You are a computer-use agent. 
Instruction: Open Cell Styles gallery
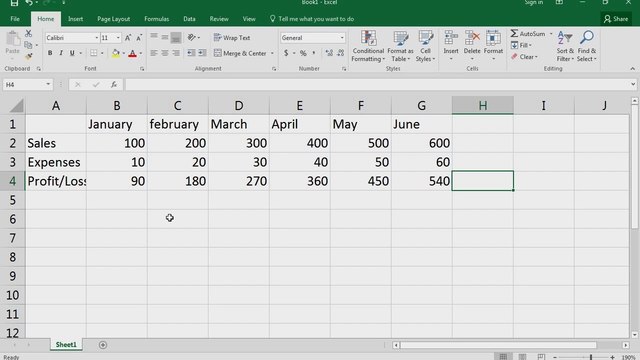point(425,46)
